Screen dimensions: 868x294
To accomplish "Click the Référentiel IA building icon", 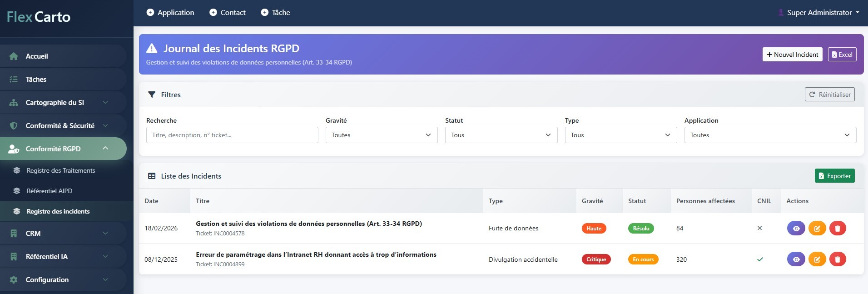I will tap(14, 257).
